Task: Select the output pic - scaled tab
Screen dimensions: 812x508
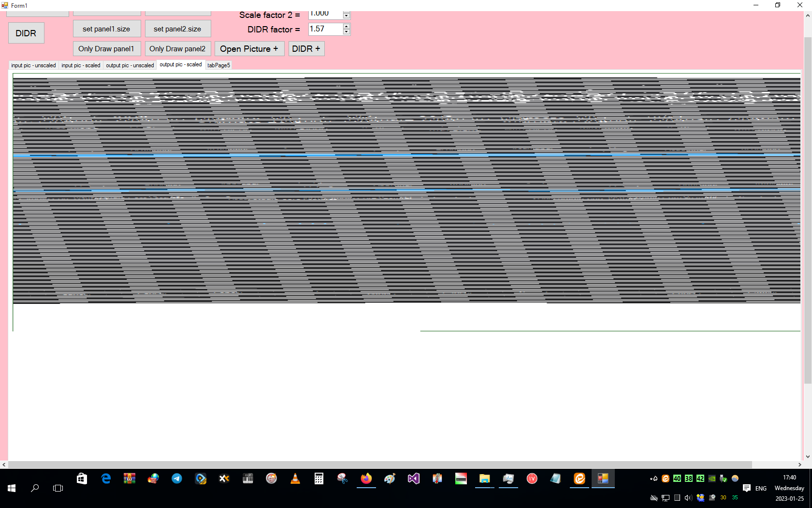Action: 181,65
